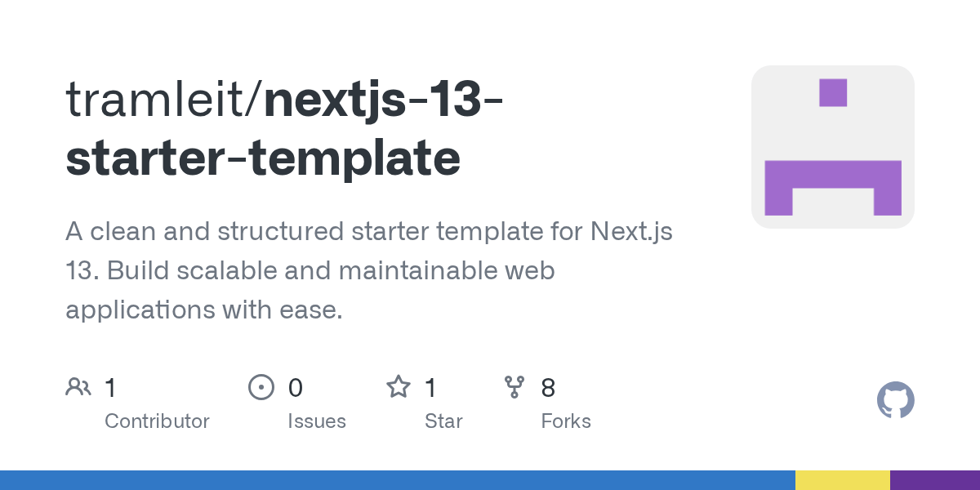
Task: Click the fork branch icon
Action: pyautogui.click(x=514, y=387)
